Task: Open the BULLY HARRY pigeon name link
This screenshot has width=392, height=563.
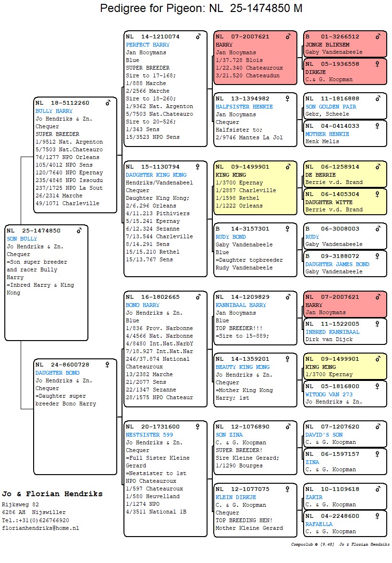Action: (x=54, y=111)
